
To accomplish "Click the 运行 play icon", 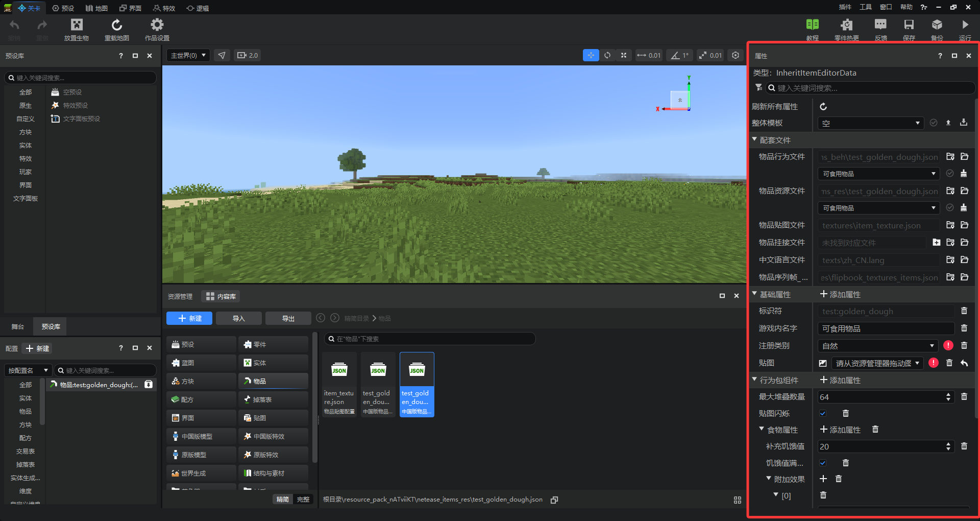I will click(x=965, y=25).
